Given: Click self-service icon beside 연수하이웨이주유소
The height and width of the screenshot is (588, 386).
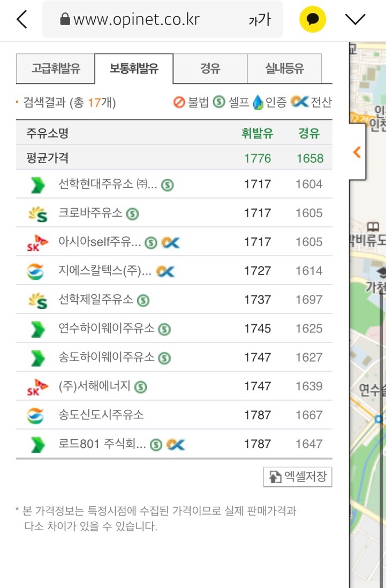Looking at the screenshot, I should 164,329.
